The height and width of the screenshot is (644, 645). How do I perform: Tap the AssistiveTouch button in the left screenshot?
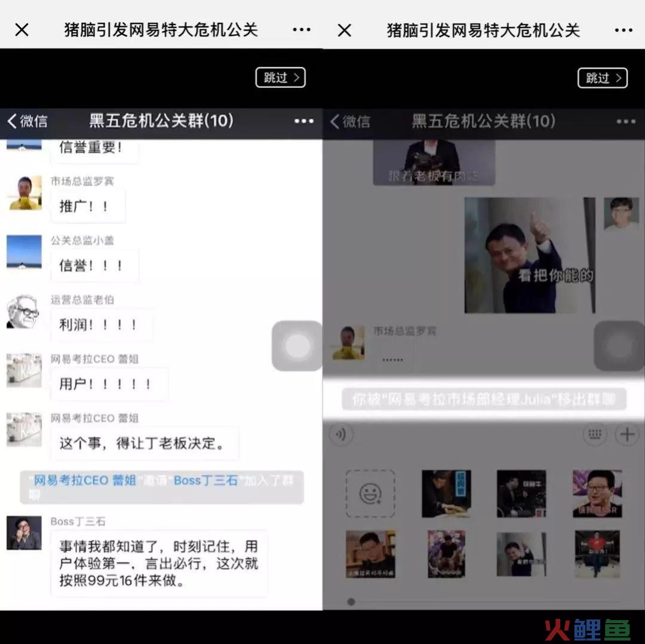pyautogui.click(x=297, y=346)
